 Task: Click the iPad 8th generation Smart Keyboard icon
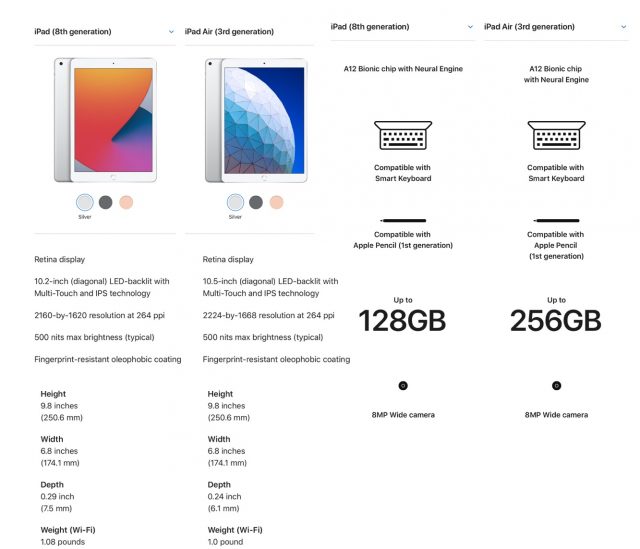(x=403, y=136)
